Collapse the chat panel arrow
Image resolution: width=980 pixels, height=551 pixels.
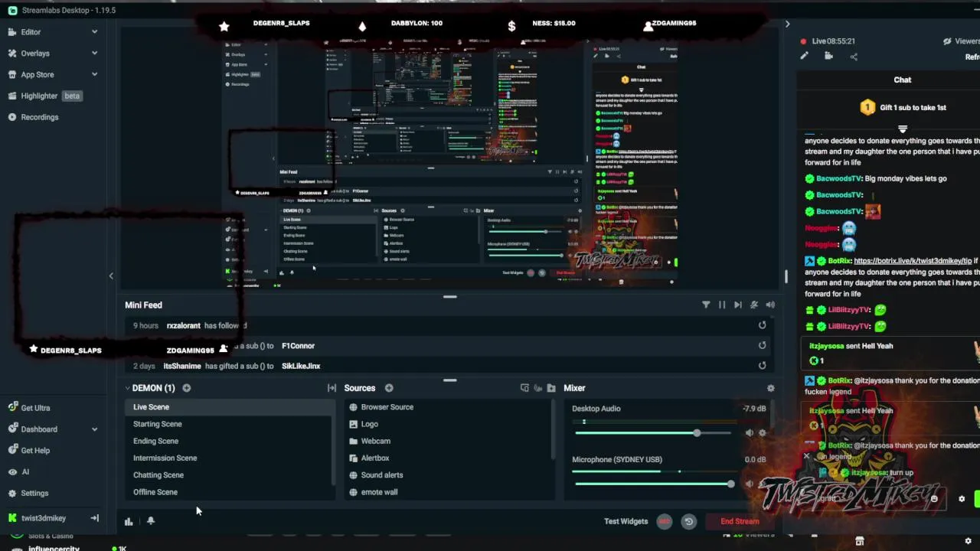787,24
